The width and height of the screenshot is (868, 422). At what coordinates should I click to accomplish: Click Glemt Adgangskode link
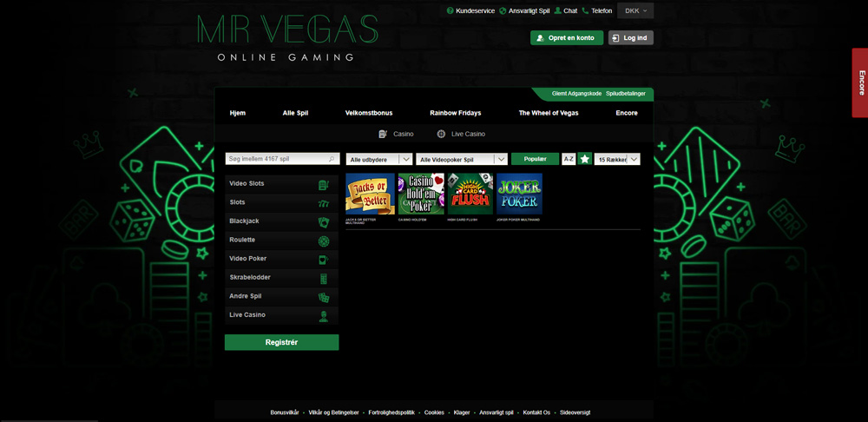coord(577,94)
